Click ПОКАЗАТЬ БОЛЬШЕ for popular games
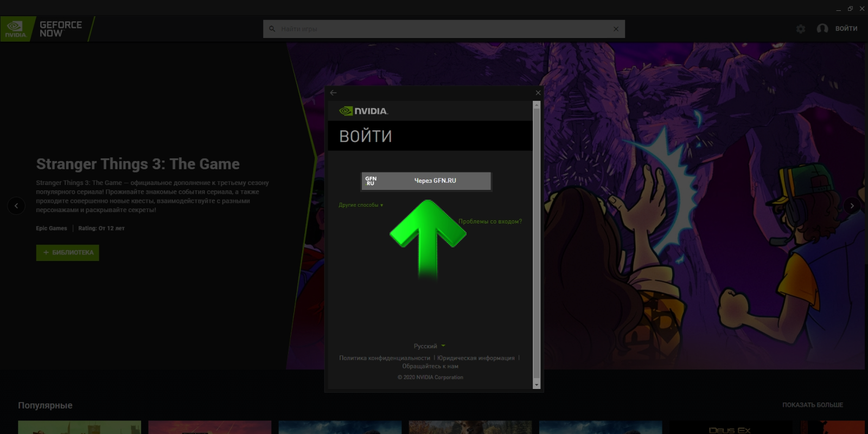The width and height of the screenshot is (868, 434). (x=812, y=405)
